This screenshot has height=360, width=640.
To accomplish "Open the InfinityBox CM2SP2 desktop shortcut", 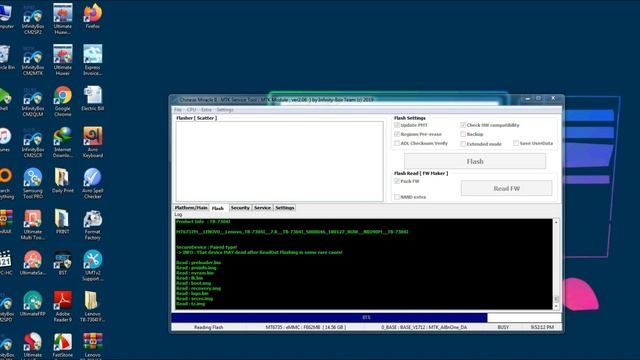I will [33, 20].
